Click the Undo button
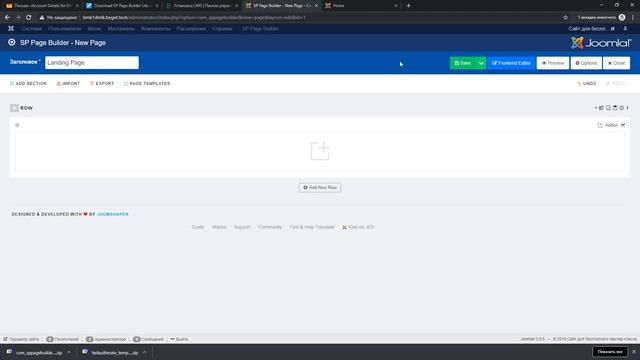This screenshot has width=640, height=360. pos(587,83)
